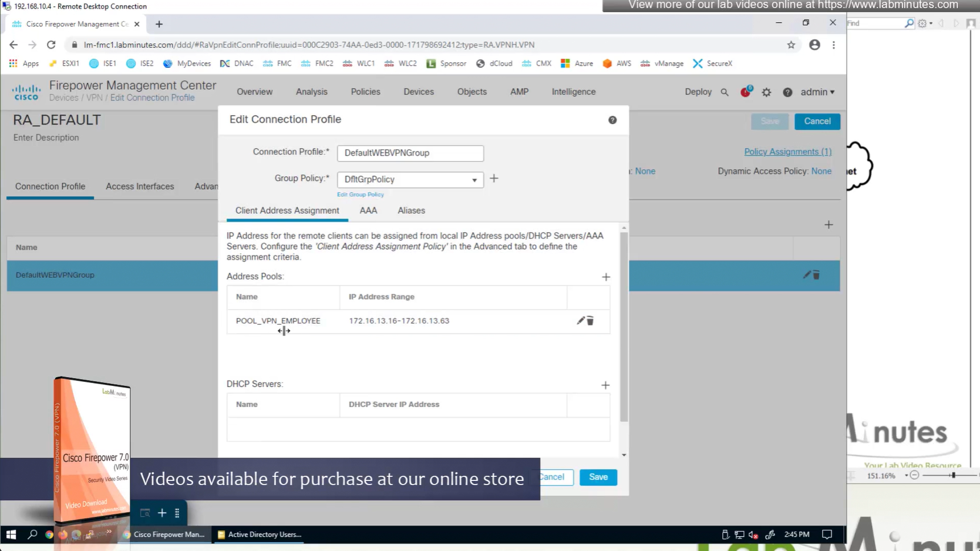Edit the POOL_VPN_EMPLOYEE address pool pencil icon
Screen dimensions: 980x551
click(580, 321)
